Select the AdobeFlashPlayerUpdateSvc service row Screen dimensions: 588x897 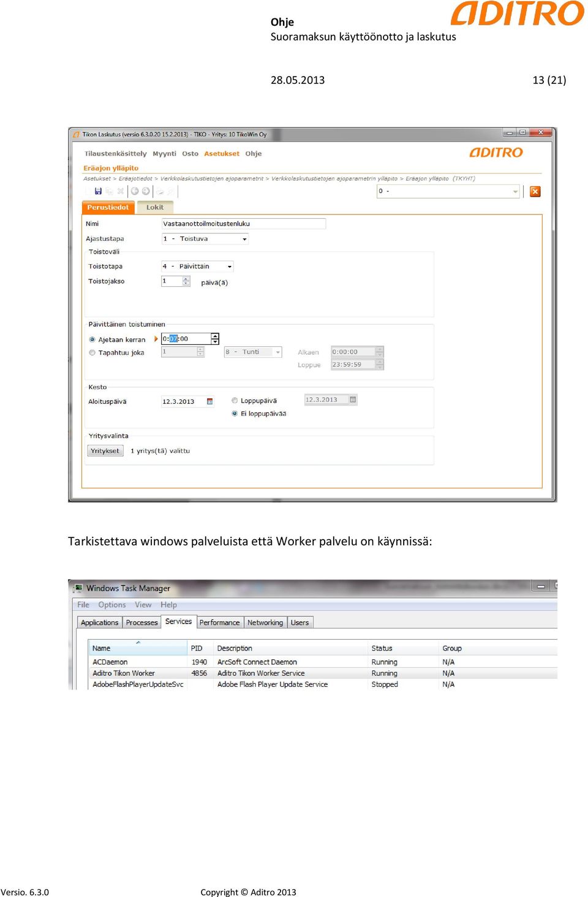(x=323, y=684)
